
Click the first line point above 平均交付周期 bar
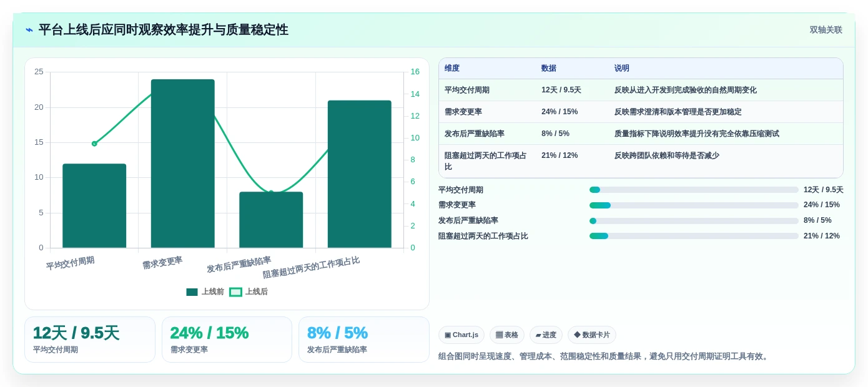pyautogui.click(x=94, y=144)
